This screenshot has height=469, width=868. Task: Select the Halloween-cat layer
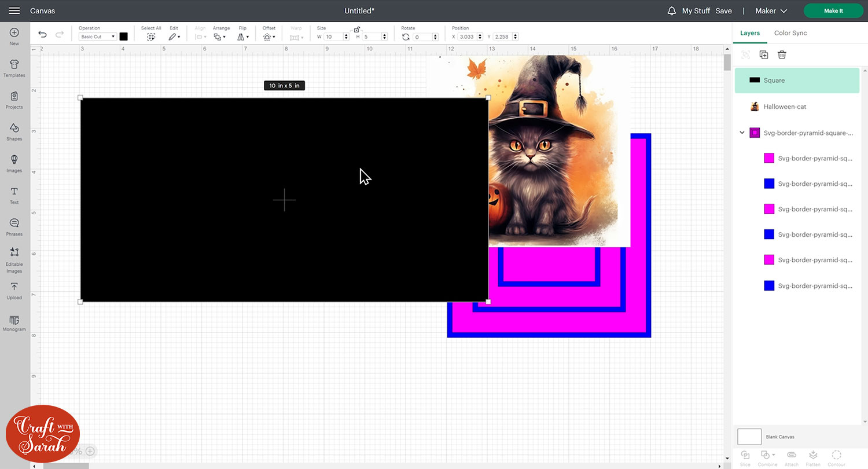pyautogui.click(x=797, y=107)
